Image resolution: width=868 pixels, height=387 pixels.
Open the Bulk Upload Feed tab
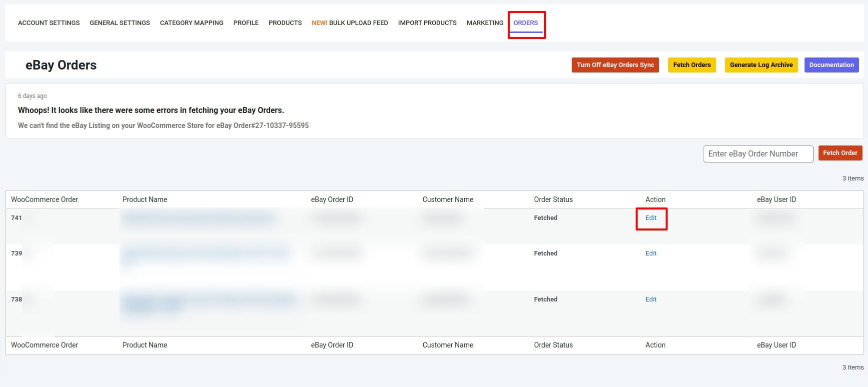click(350, 23)
